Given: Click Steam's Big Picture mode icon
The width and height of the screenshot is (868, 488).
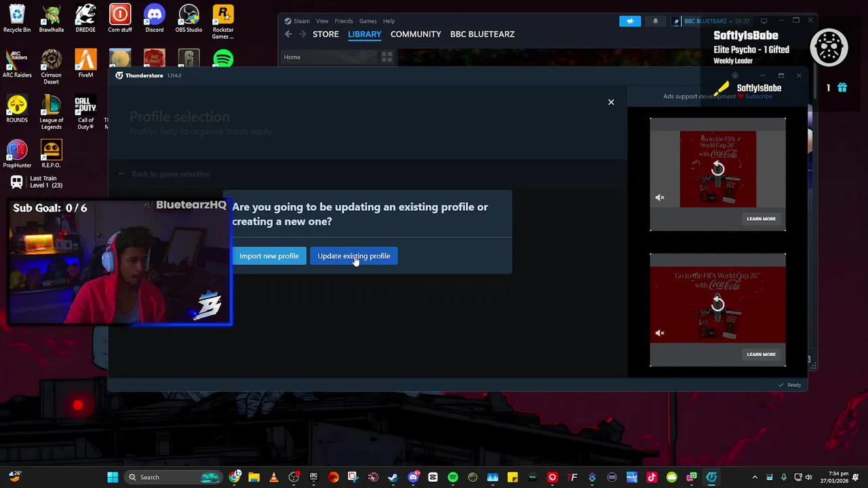Looking at the screenshot, I should point(764,21).
